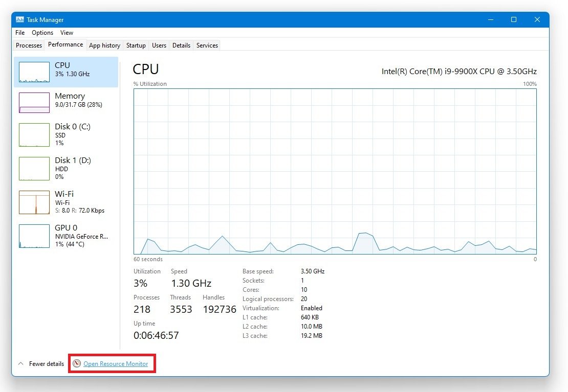This screenshot has width=568, height=392.
Task: Switch to the Services tab
Action: [207, 45]
